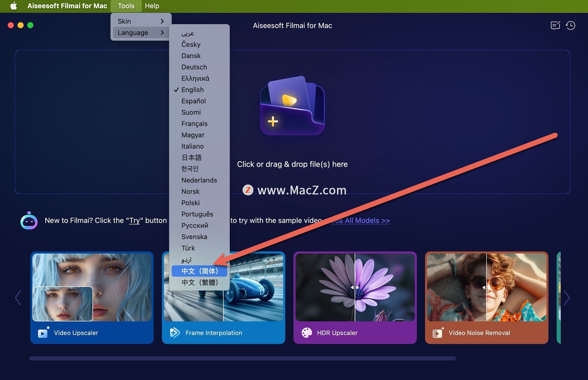The height and width of the screenshot is (380, 588).
Task: Open the Language submenu
Action: coord(141,32)
